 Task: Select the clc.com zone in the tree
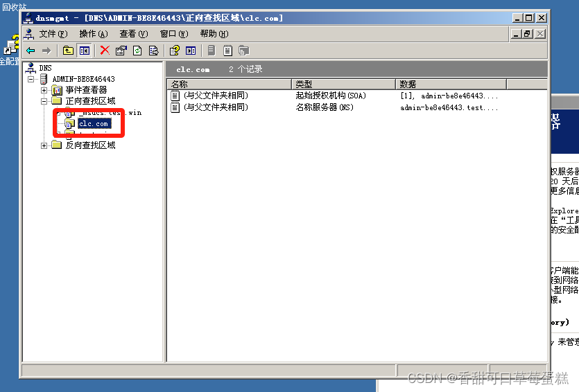coord(94,124)
